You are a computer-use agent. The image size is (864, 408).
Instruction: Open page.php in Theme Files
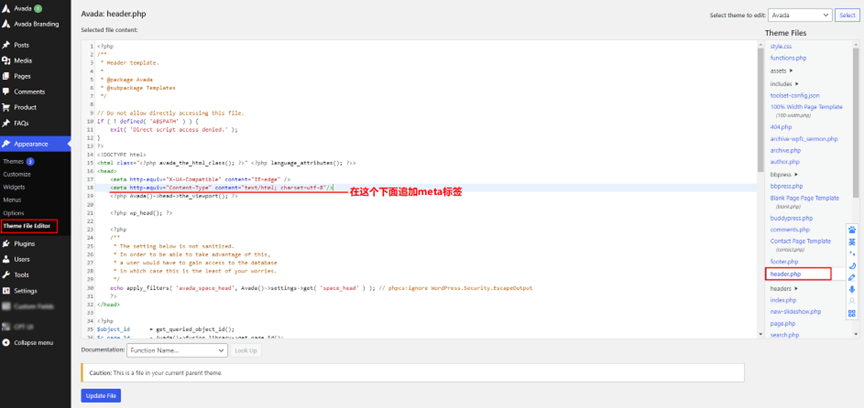click(782, 324)
